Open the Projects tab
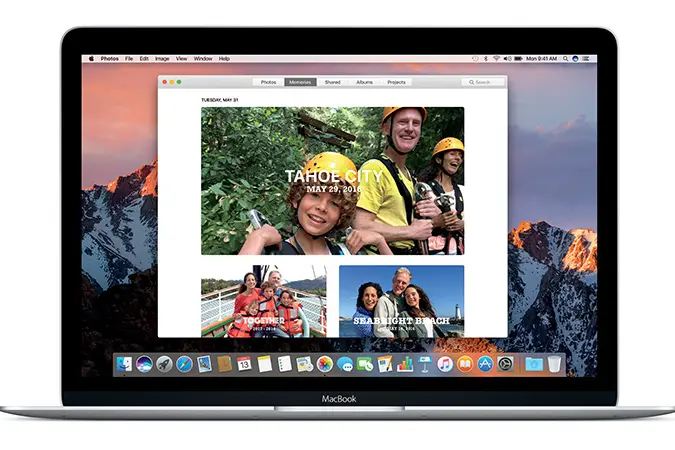 pyautogui.click(x=396, y=82)
